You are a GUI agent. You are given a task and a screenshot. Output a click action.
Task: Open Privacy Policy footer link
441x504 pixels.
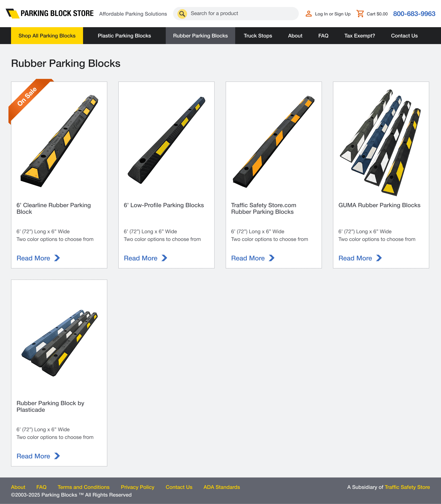(x=138, y=487)
